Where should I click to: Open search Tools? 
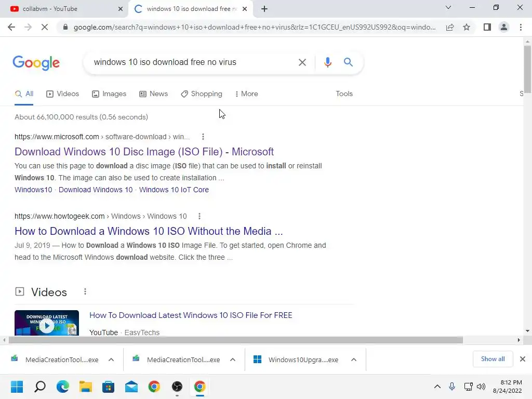(344, 94)
